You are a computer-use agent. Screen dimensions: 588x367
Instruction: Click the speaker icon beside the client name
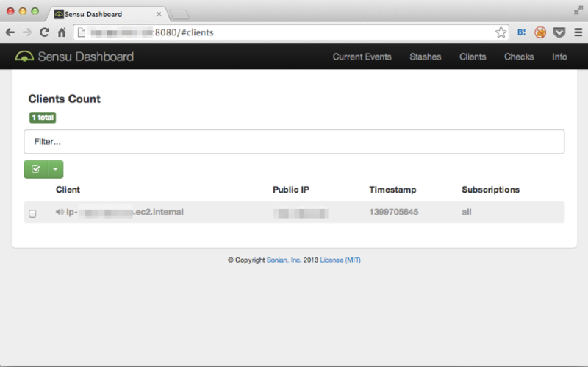[x=60, y=212]
